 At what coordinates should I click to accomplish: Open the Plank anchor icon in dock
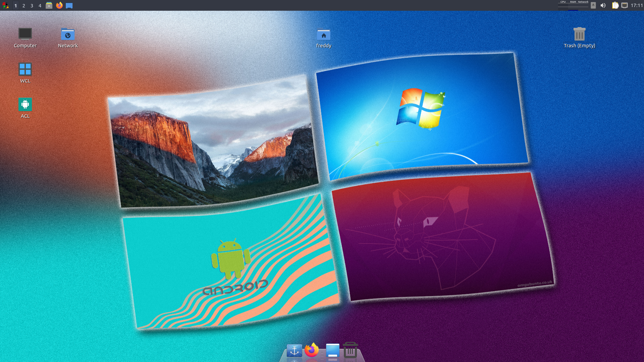(294, 351)
